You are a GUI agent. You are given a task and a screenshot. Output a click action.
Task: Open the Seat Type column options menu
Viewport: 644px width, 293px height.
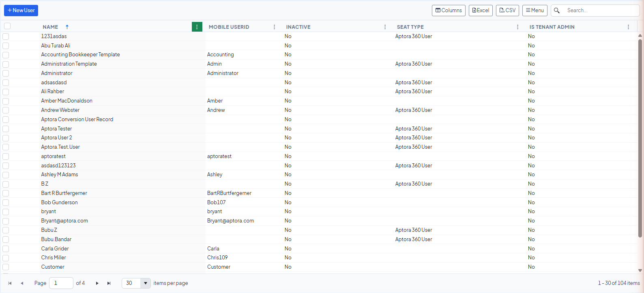[518, 27]
